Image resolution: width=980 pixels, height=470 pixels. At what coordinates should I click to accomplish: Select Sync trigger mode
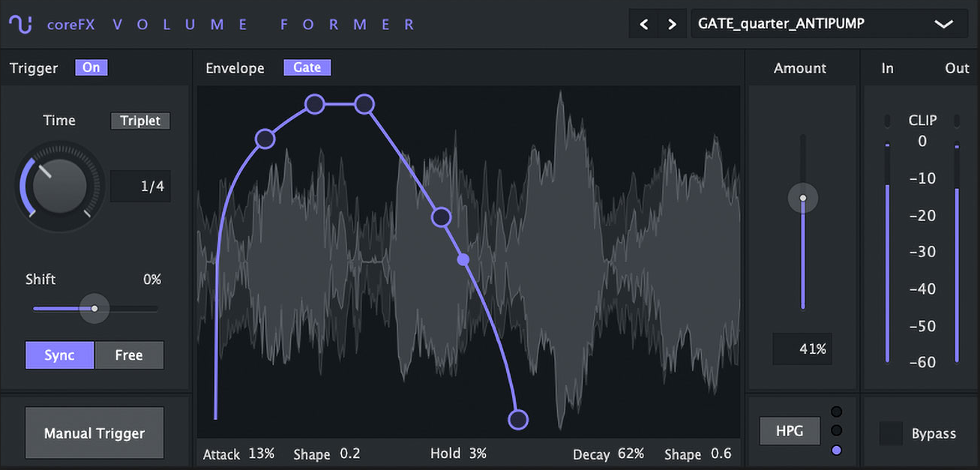[59, 355]
